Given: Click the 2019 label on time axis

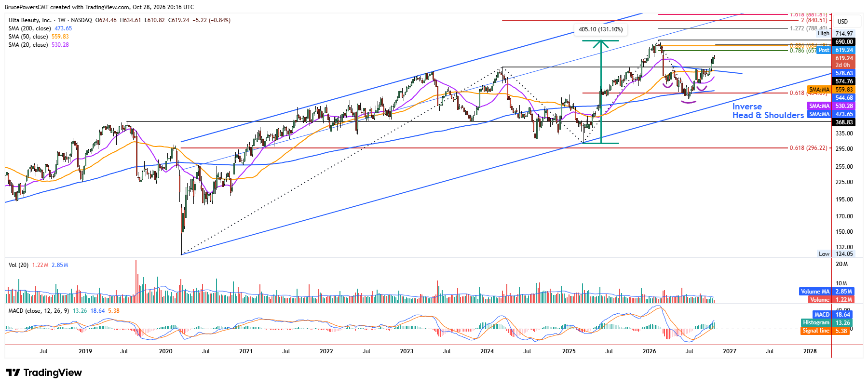Looking at the screenshot, I should pyautogui.click(x=85, y=351).
